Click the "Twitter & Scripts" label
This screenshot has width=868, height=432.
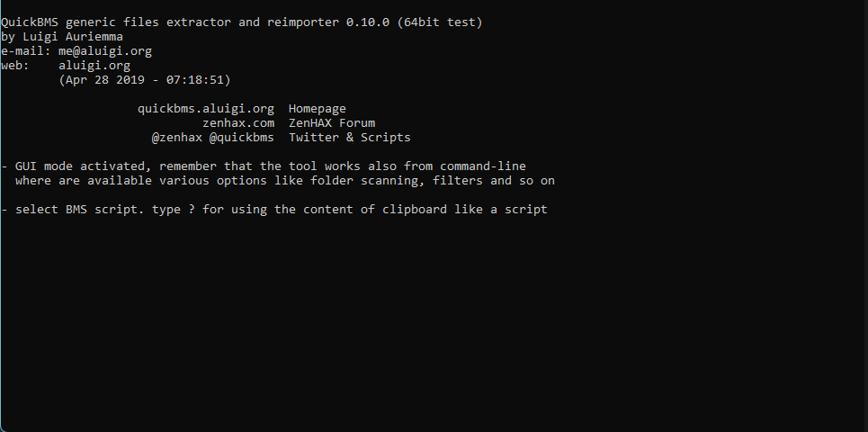(x=350, y=138)
